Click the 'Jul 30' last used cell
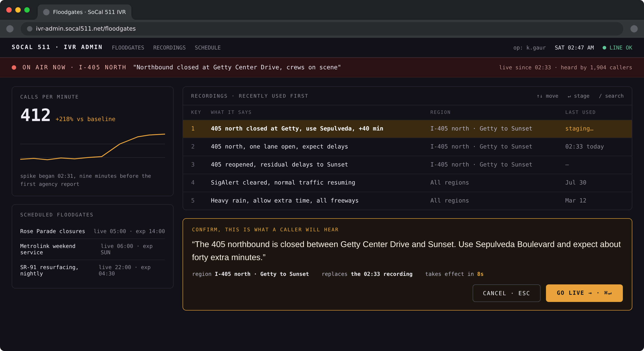The width and height of the screenshot is (644, 351). (575, 183)
